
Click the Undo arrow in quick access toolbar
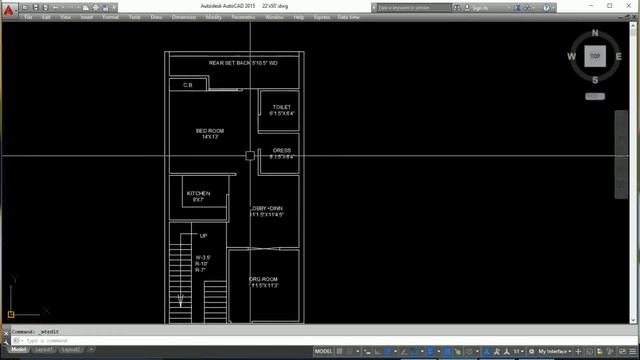[x=56, y=7]
